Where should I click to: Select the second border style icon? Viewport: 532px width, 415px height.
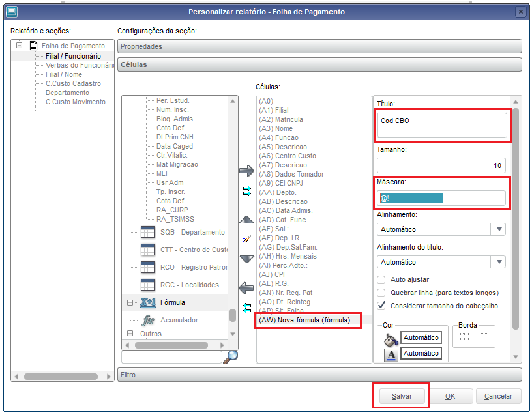point(484,337)
